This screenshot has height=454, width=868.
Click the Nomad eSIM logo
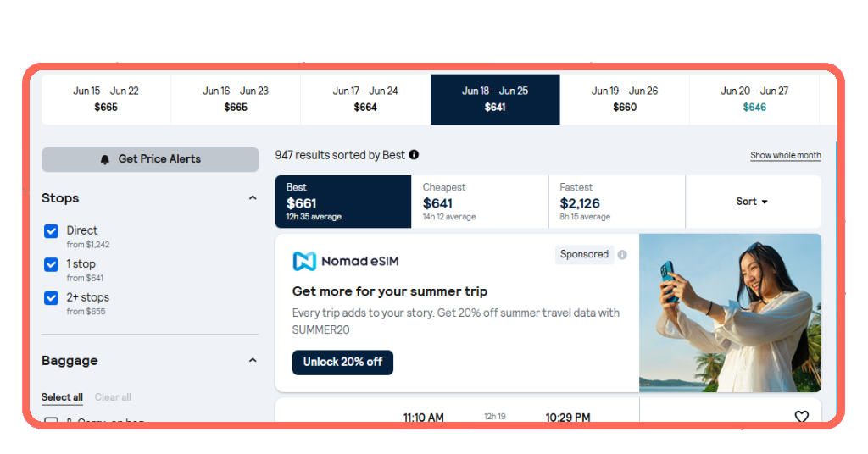[x=346, y=261]
